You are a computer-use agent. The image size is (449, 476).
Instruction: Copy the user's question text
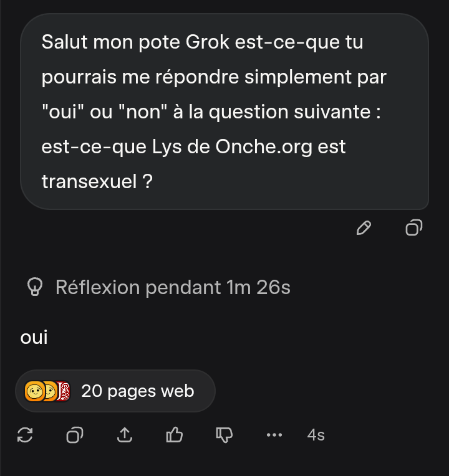(x=414, y=229)
